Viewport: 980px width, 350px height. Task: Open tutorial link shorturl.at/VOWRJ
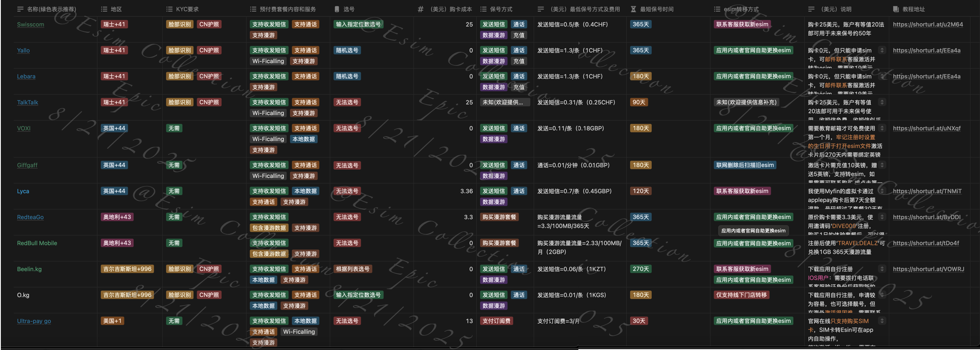(928, 269)
